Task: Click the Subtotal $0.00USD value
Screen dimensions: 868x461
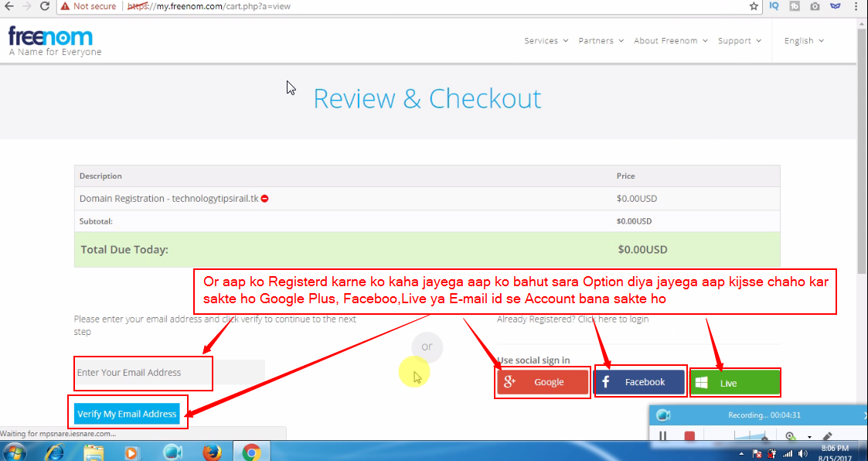Action: (x=634, y=221)
